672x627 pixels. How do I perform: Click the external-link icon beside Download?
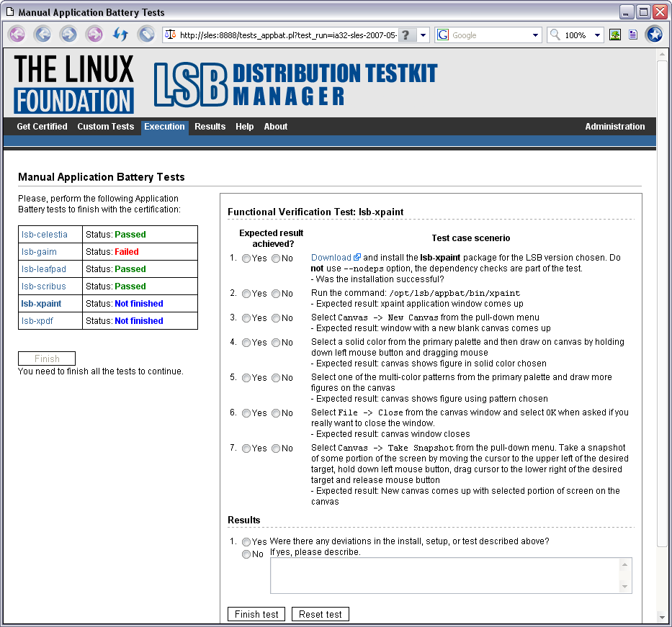click(x=357, y=258)
